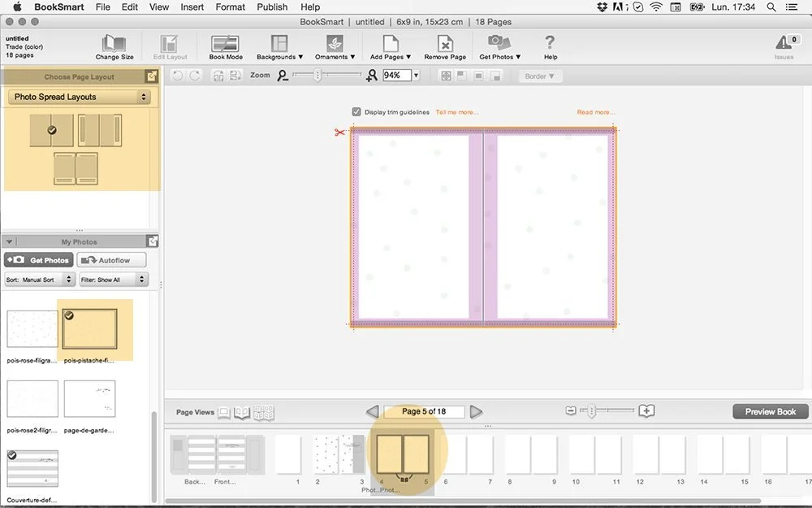Click the 94% zoom field
The height and width of the screenshot is (508, 812).
click(x=397, y=75)
